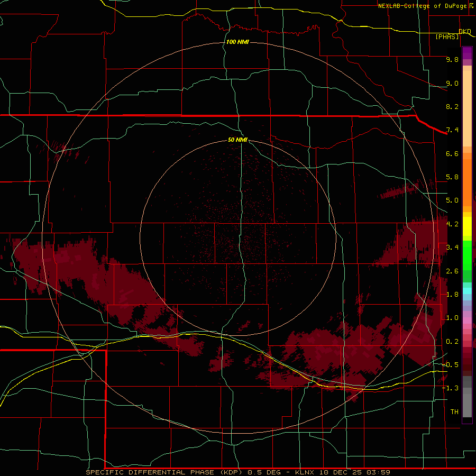Click the 3.4 scale value
The image size is (476, 476).
coord(452,248)
